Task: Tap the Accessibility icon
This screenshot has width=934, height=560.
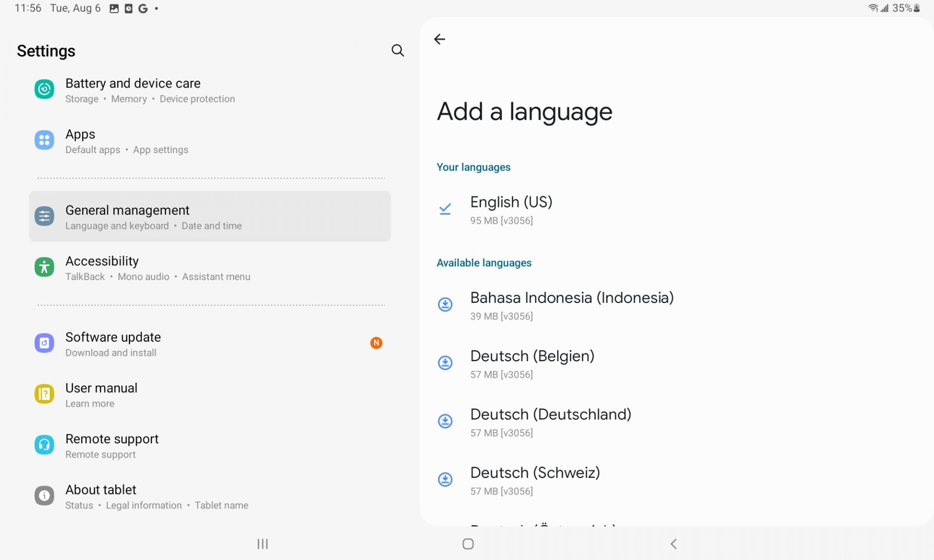Action: coord(44,267)
